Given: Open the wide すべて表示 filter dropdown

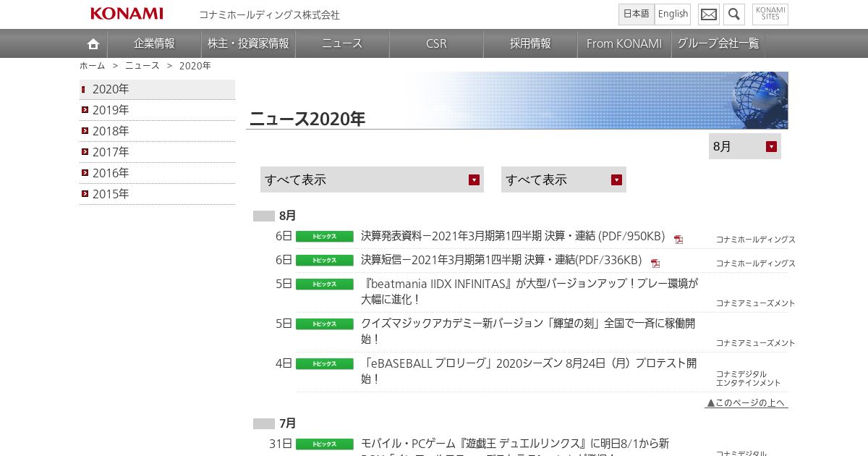Looking at the screenshot, I should (x=372, y=180).
